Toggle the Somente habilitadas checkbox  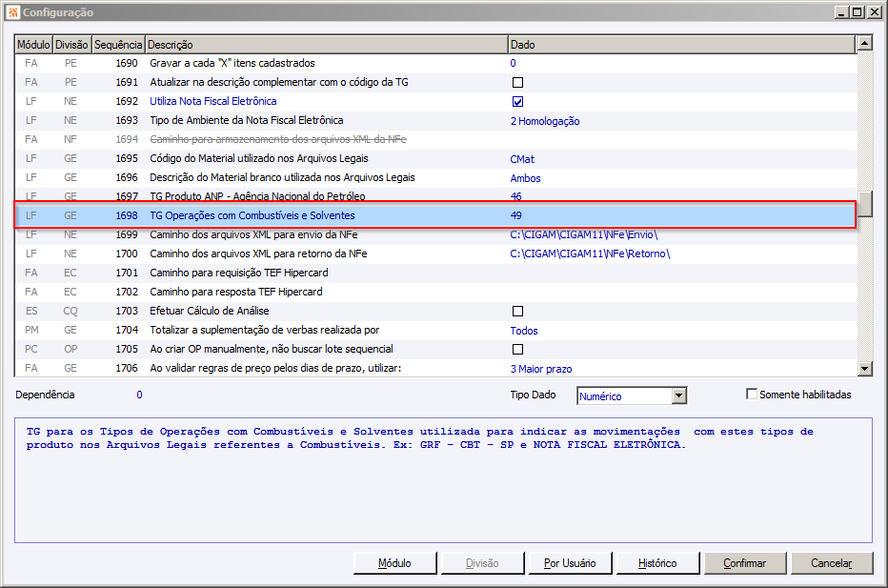(x=752, y=394)
